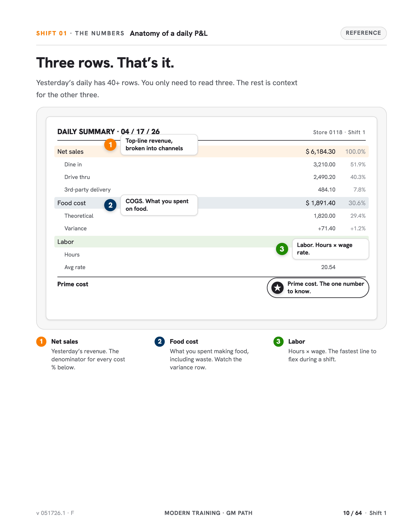Click the green 3 legend marker beside Labor
This screenshot has height=532, width=411.
(x=278, y=342)
